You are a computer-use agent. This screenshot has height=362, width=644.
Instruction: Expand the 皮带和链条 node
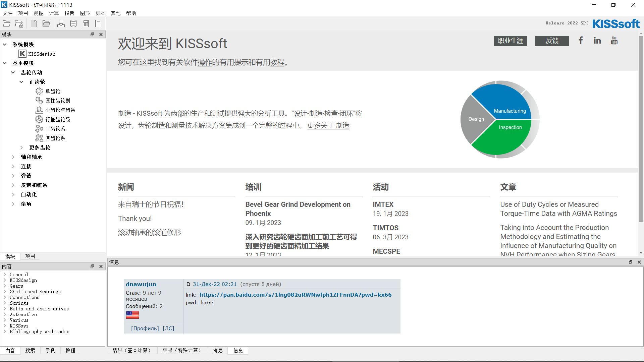click(x=13, y=185)
